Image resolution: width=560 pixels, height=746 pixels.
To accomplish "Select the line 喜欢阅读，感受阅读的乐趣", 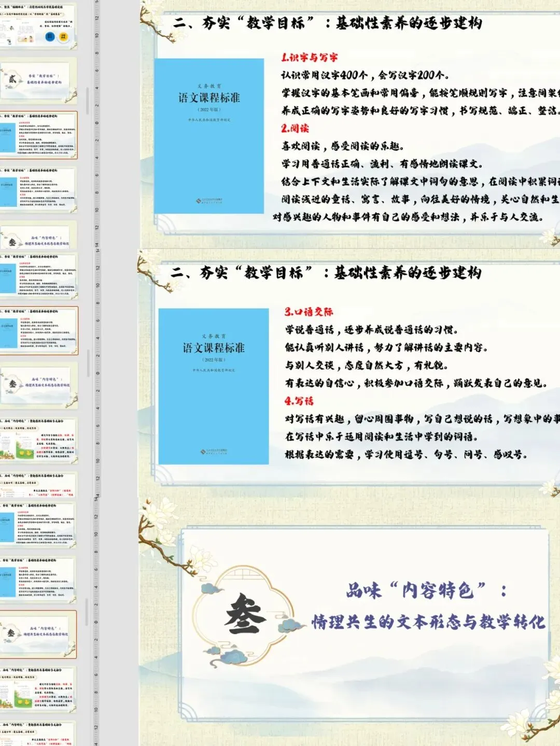I will click(x=343, y=146).
